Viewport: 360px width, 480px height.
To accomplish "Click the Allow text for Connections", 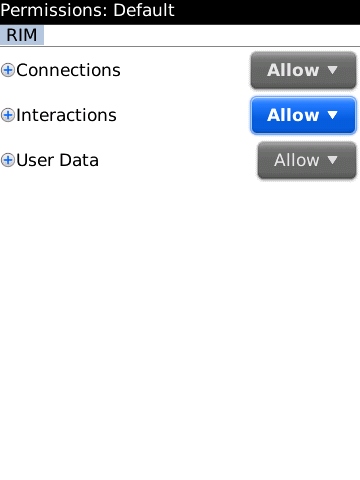I will pyautogui.click(x=293, y=70).
